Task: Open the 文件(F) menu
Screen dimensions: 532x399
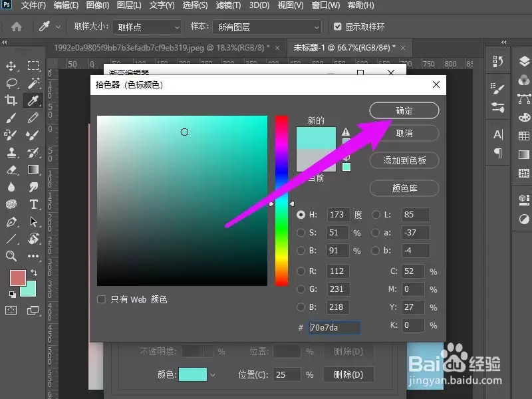Action: [x=33, y=5]
